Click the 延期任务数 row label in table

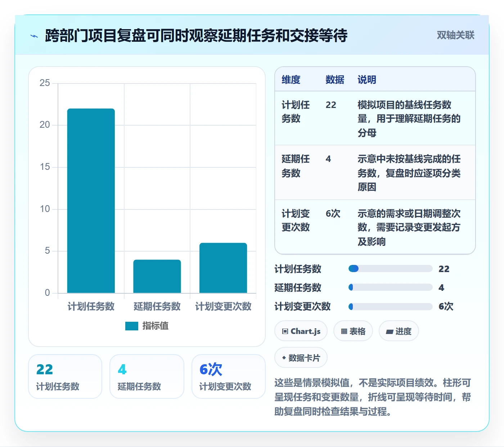[x=296, y=166]
